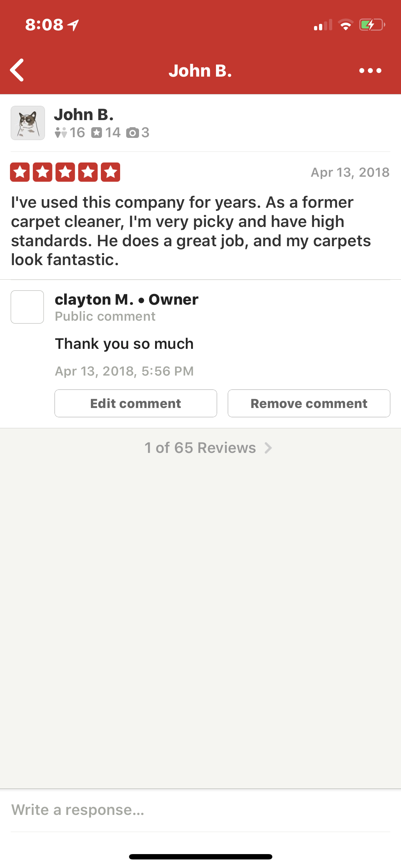Image resolution: width=401 pixels, height=868 pixels.
Task: Tap the Wi-Fi status icon
Action: coord(345,25)
